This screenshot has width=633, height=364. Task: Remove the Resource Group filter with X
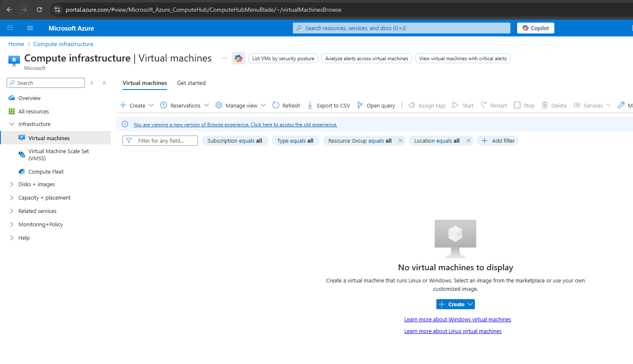pos(400,141)
